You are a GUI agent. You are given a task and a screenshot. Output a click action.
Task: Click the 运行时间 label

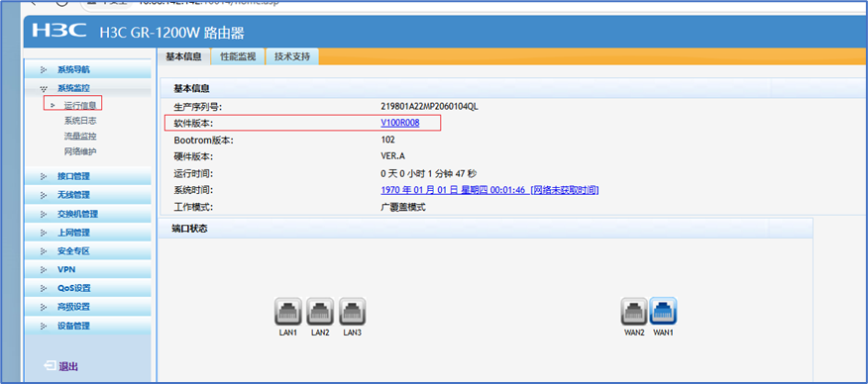tap(193, 173)
